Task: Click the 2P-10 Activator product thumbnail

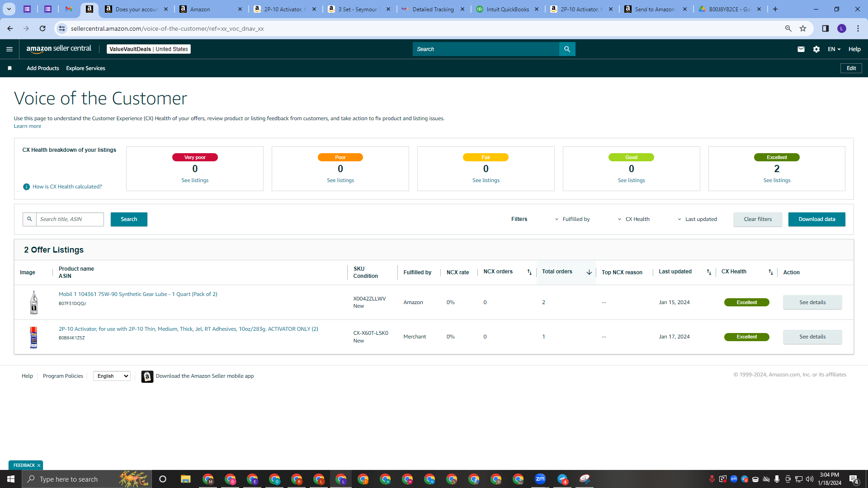Action: pyautogui.click(x=33, y=337)
